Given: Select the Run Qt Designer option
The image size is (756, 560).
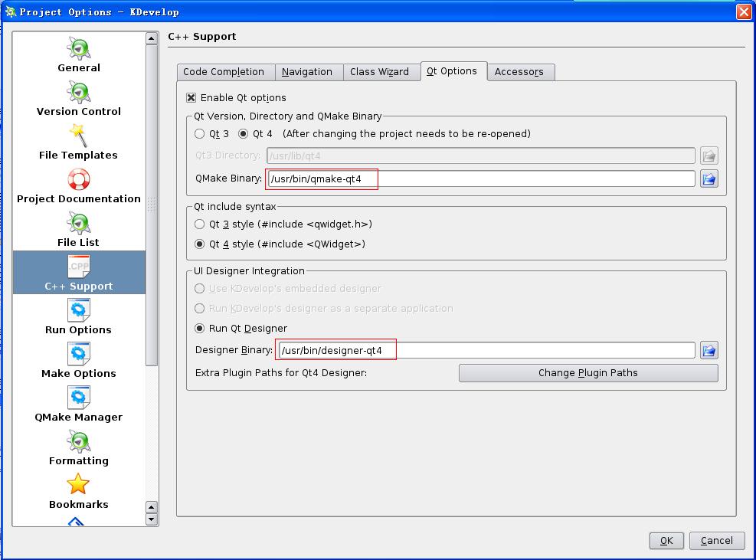Looking at the screenshot, I should coord(200,329).
